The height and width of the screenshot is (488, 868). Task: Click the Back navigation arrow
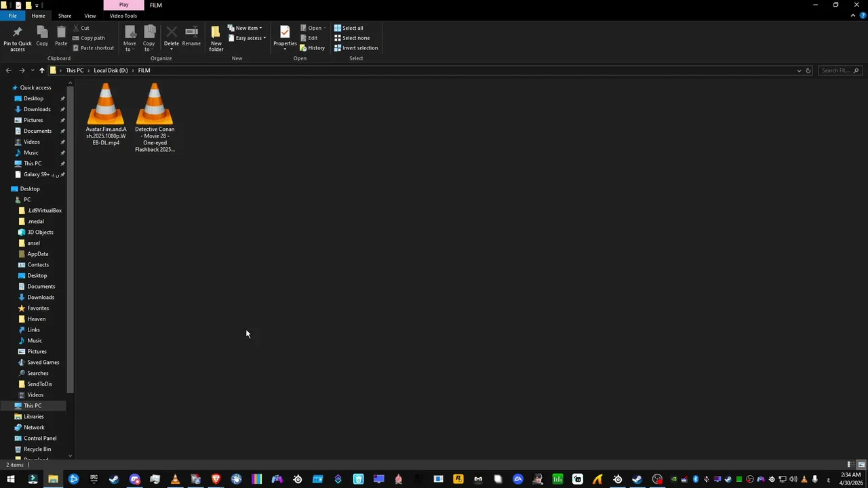click(x=8, y=70)
